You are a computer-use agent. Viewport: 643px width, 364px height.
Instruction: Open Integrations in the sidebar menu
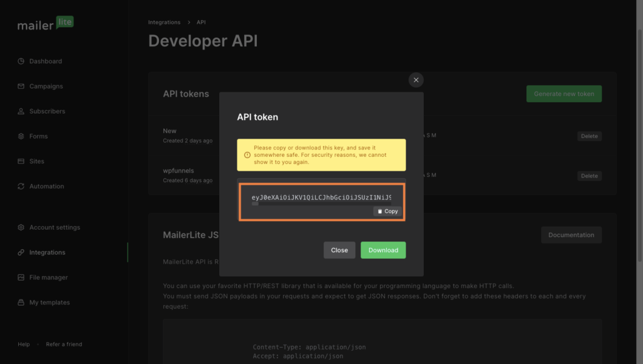47,252
